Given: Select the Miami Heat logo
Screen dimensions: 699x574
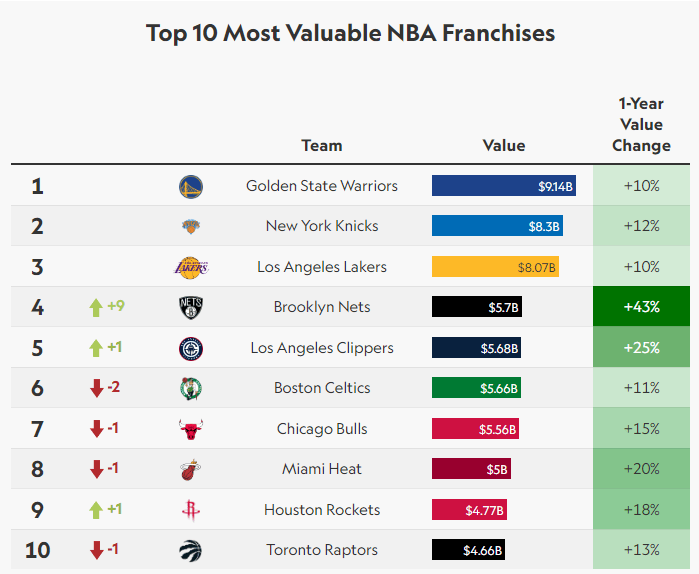Looking at the screenshot, I should [191, 470].
